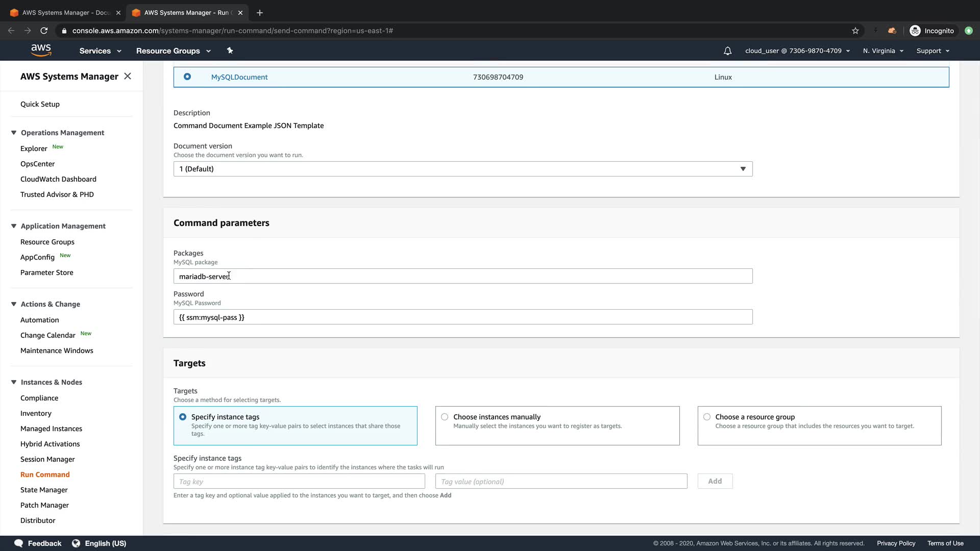Click the Tag key input field
The image size is (980, 551).
299,481
